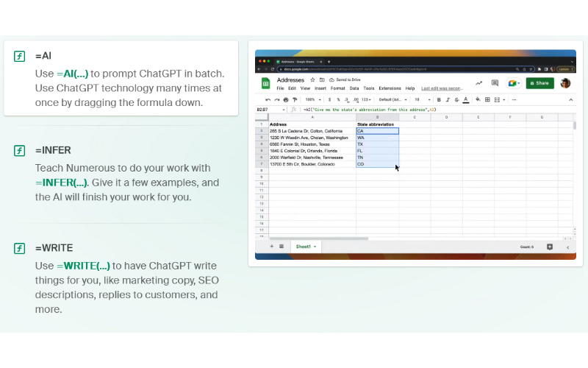Select the =AI feature card

[121, 78]
